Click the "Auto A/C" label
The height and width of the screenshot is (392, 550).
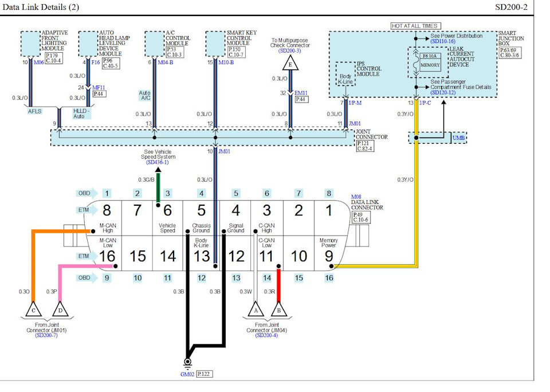point(145,96)
